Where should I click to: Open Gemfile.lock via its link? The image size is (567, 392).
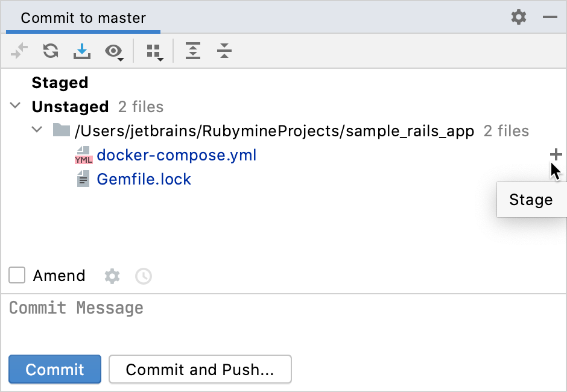144,179
